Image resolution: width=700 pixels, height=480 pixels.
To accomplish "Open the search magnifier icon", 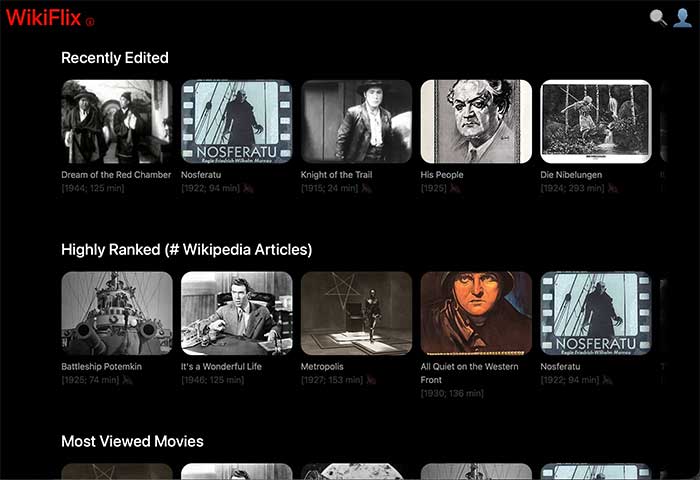I will [x=658, y=18].
